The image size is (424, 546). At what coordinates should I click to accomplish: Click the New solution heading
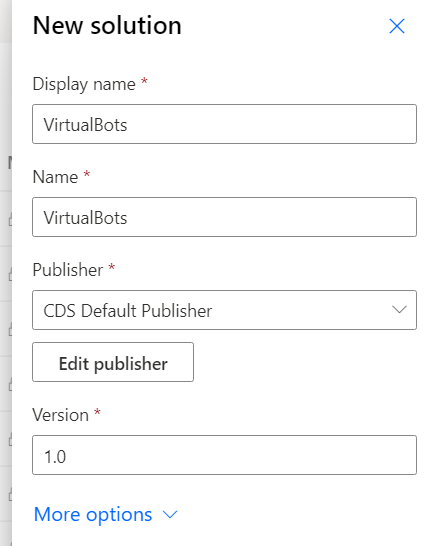[107, 26]
